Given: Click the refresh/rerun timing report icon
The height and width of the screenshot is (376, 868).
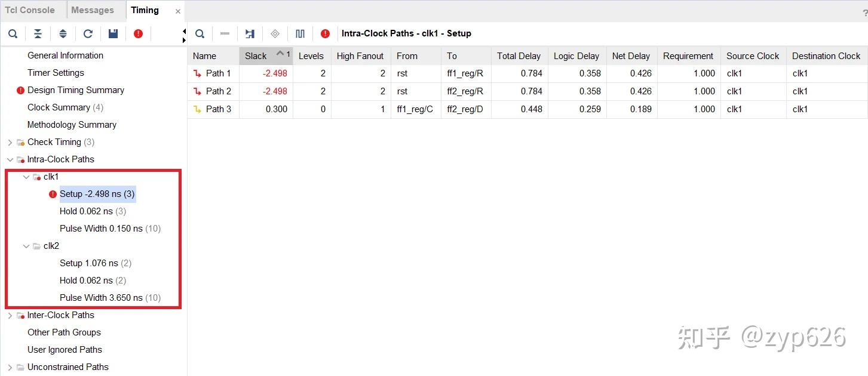Looking at the screenshot, I should click(x=88, y=33).
